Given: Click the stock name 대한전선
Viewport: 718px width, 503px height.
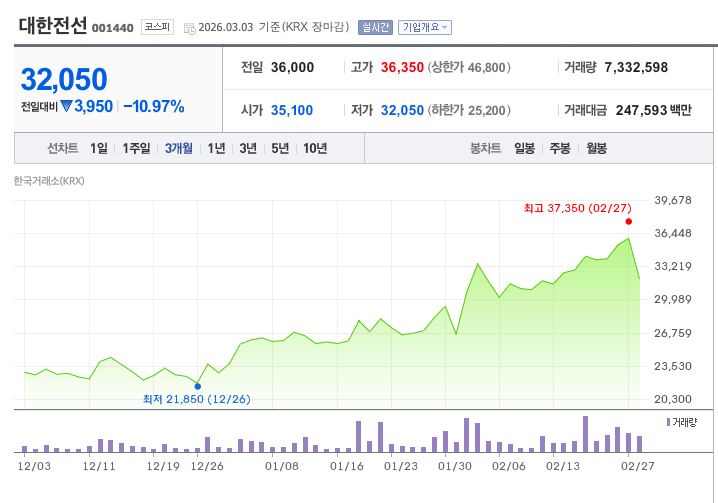Looking at the screenshot, I should [53, 26].
